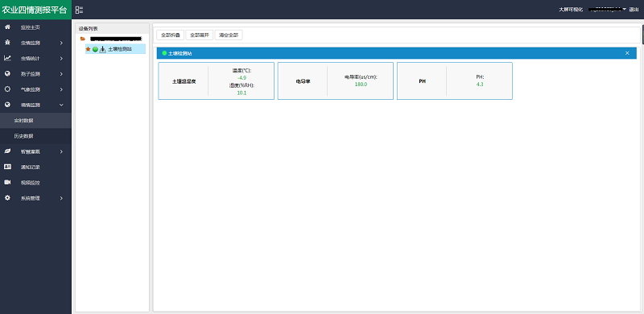This screenshot has height=314, width=644.
Task: Click the line chart icon for pest statistics
Action: (x=7, y=58)
